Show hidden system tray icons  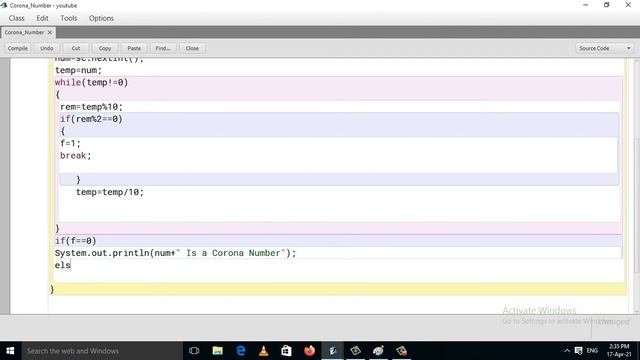tap(567, 351)
